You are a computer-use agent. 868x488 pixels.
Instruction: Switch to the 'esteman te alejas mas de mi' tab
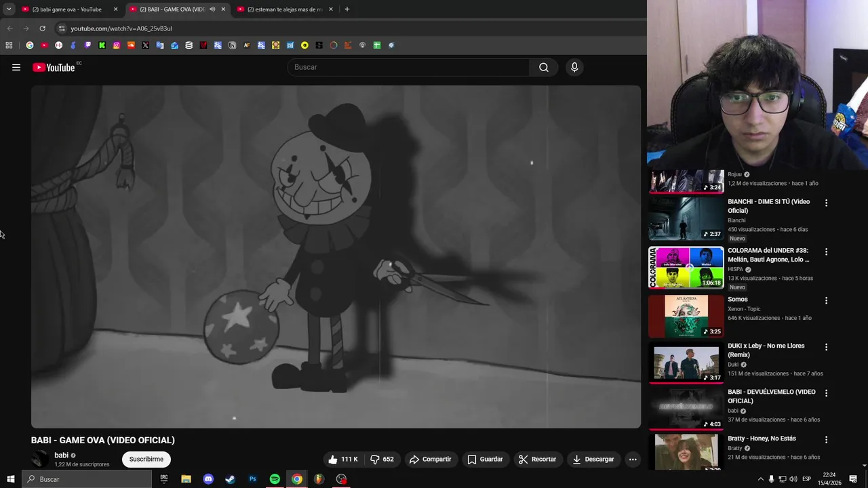285,9
